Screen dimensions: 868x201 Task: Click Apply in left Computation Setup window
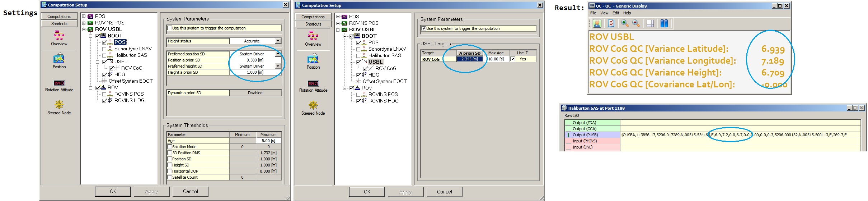(152, 191)
